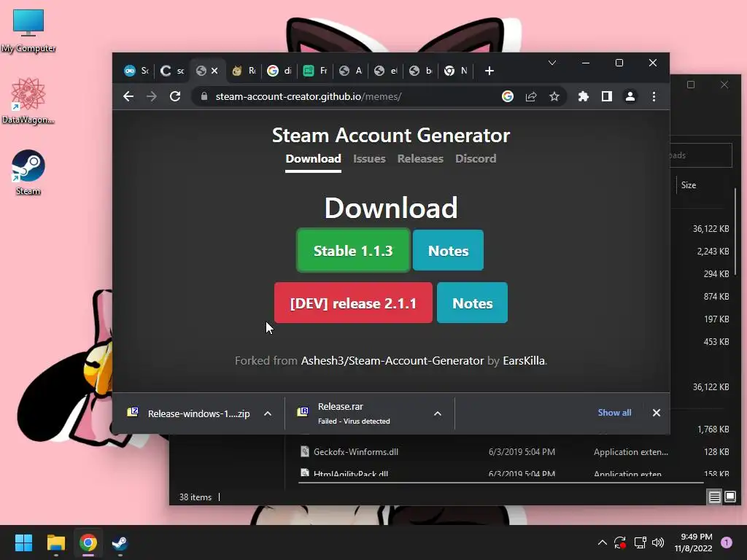
Task: Open the EarsKilla author link
Action: point(524,360)
